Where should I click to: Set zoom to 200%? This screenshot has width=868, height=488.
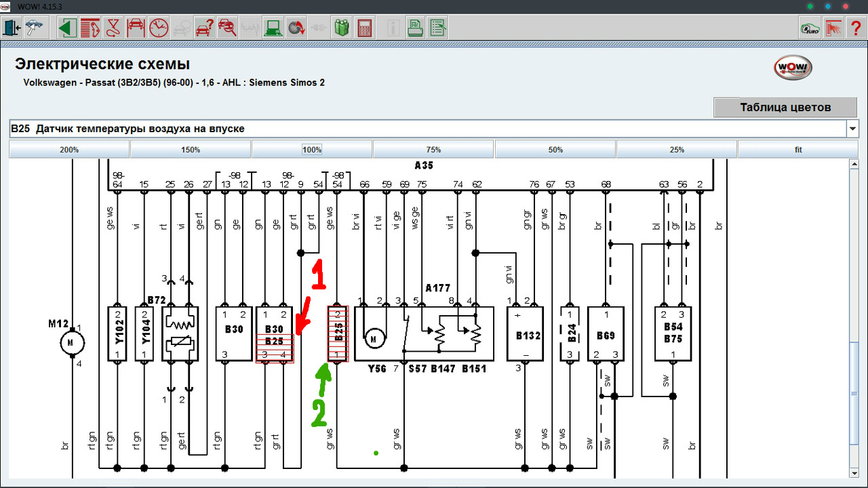coord(69,149)
